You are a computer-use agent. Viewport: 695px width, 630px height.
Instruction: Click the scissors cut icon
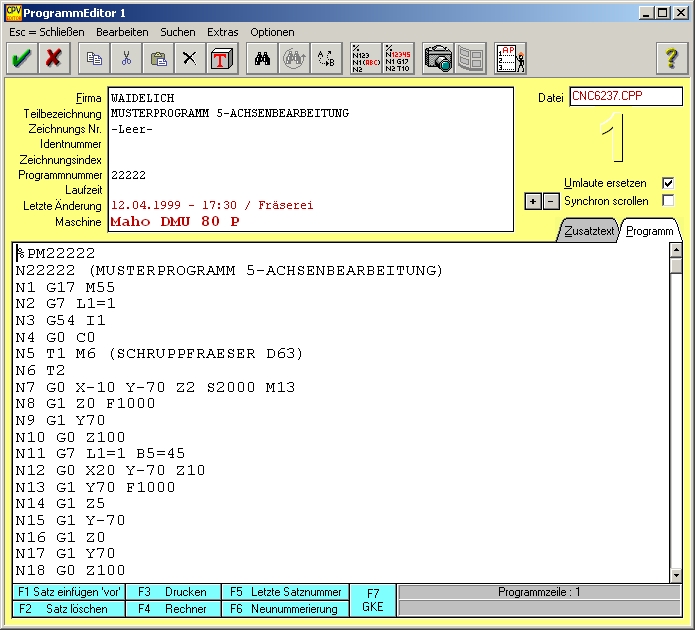126,58
